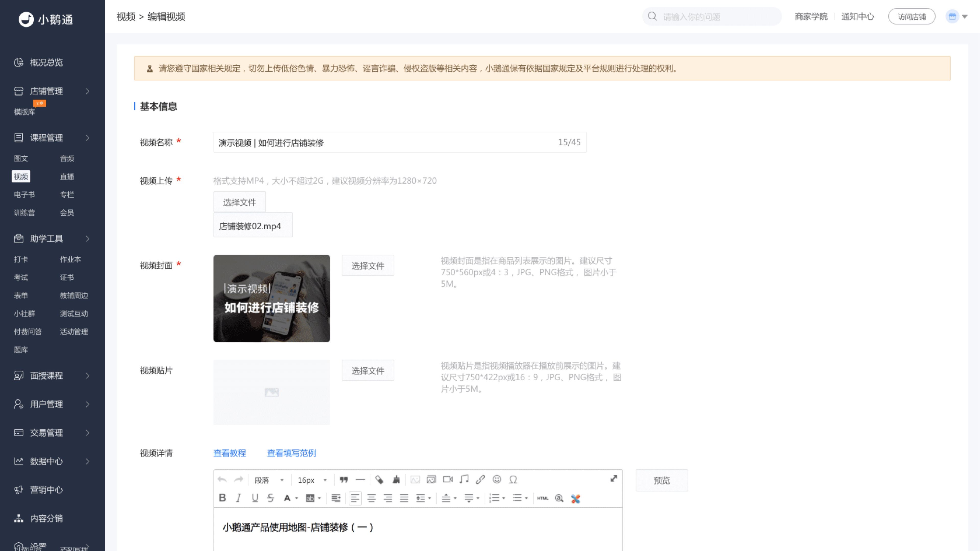Insert a video via the editor toolbar
The image size is (980, 551).
point(447,480)
